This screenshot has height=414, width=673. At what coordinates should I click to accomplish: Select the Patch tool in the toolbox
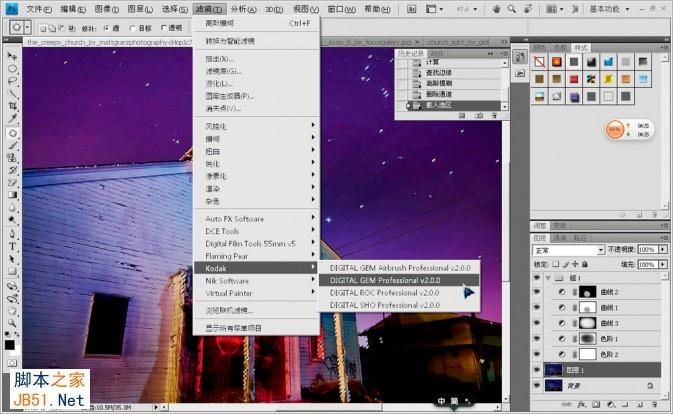click(12, 134)
